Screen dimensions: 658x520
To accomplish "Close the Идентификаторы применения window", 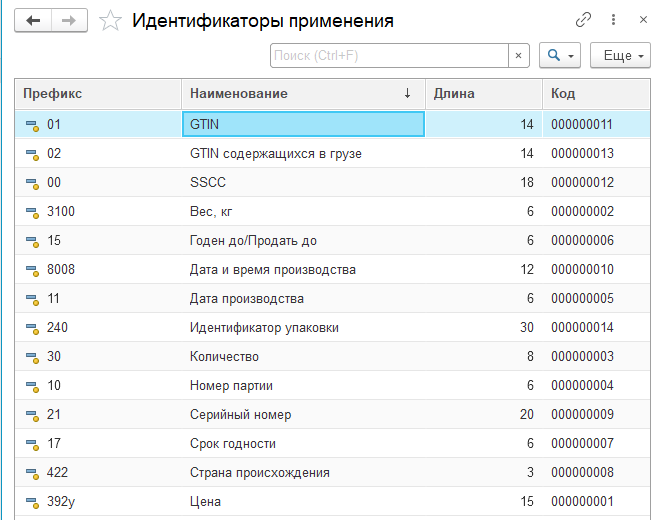I will 641,20.
